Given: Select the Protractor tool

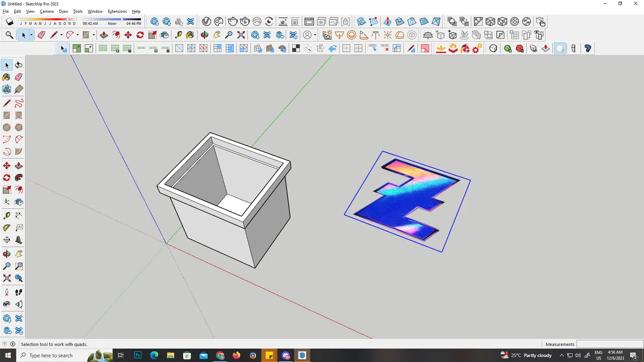Looking at the screenshot, I should click(x=7, y=228).
